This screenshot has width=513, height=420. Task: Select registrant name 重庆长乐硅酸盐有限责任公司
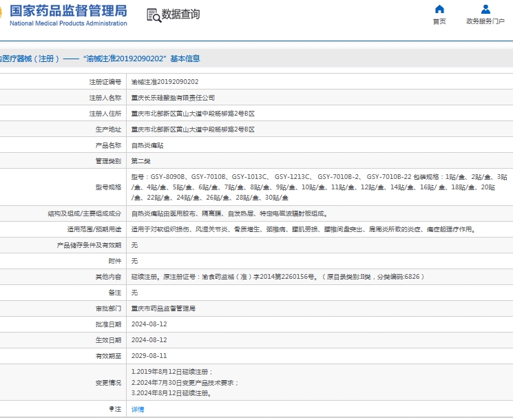(173, 98)
